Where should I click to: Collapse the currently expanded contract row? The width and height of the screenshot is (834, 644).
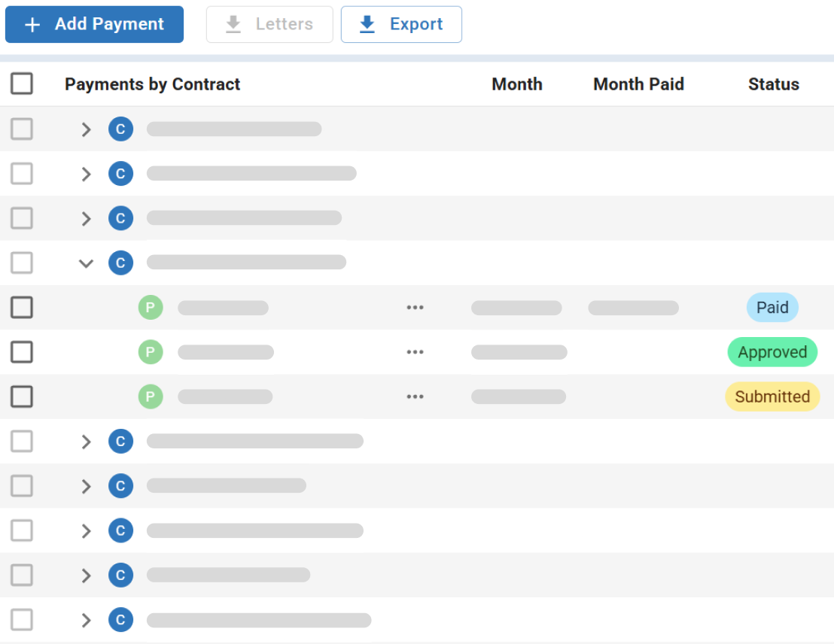pyautogui.click(x=86, y=263)
